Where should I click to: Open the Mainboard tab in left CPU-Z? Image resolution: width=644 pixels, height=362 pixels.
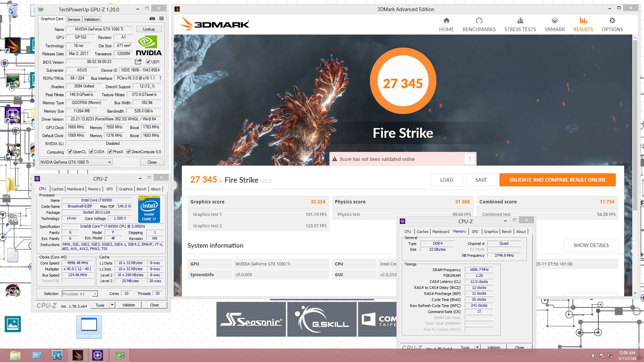point(75,189)
